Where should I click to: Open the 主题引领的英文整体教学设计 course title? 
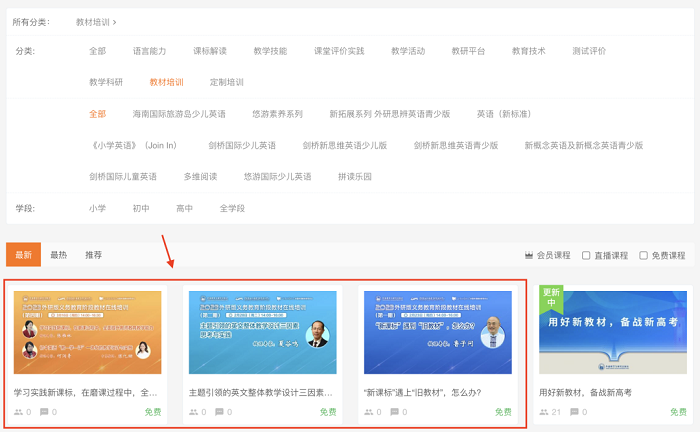point(261,393)
